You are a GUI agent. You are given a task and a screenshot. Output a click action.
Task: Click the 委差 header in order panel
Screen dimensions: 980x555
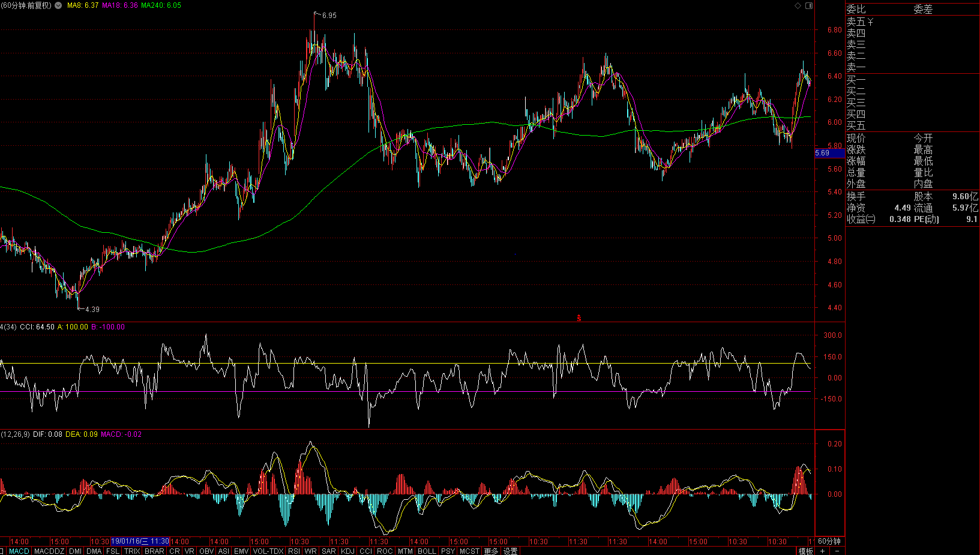click(x=923, y=9)
